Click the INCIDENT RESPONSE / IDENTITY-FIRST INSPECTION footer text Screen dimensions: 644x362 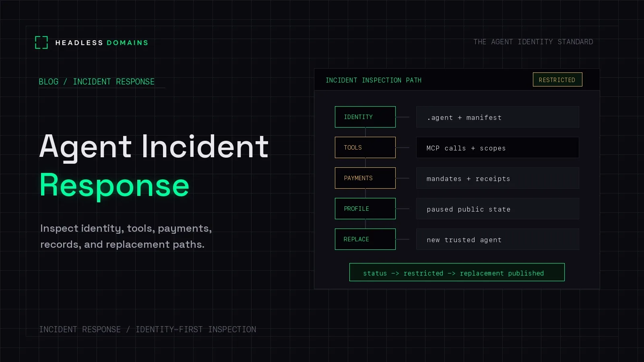pos(148,329)
